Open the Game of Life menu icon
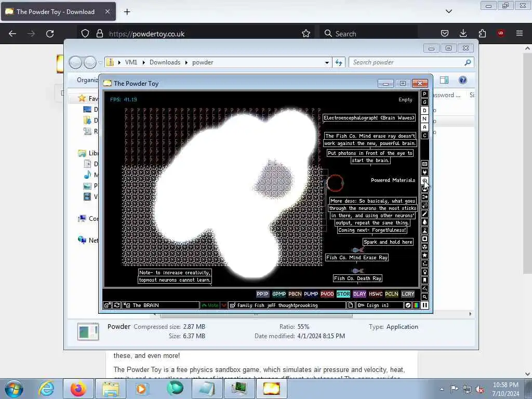 424,263
